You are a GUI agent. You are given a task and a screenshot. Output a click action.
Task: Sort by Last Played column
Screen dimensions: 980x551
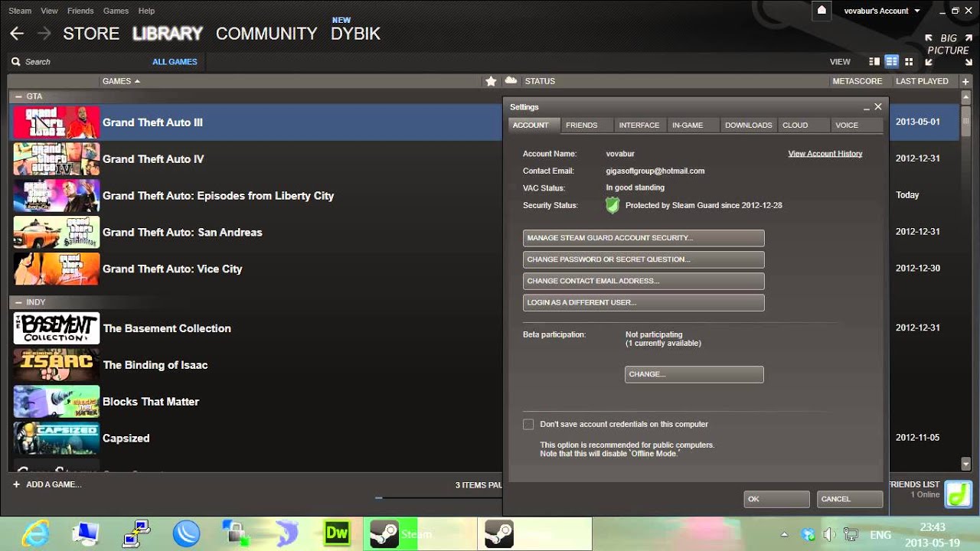tap(922, 81)
